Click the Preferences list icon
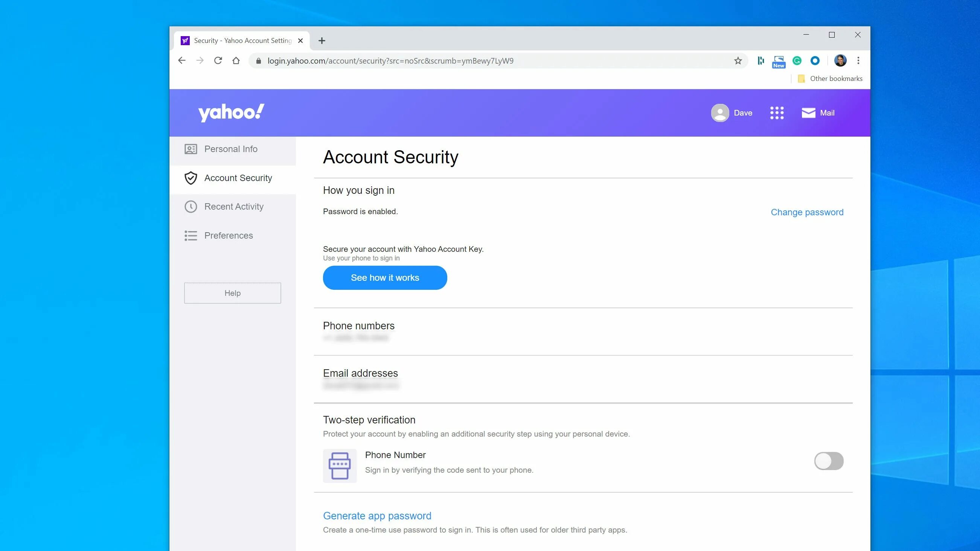 coord(191,236)
